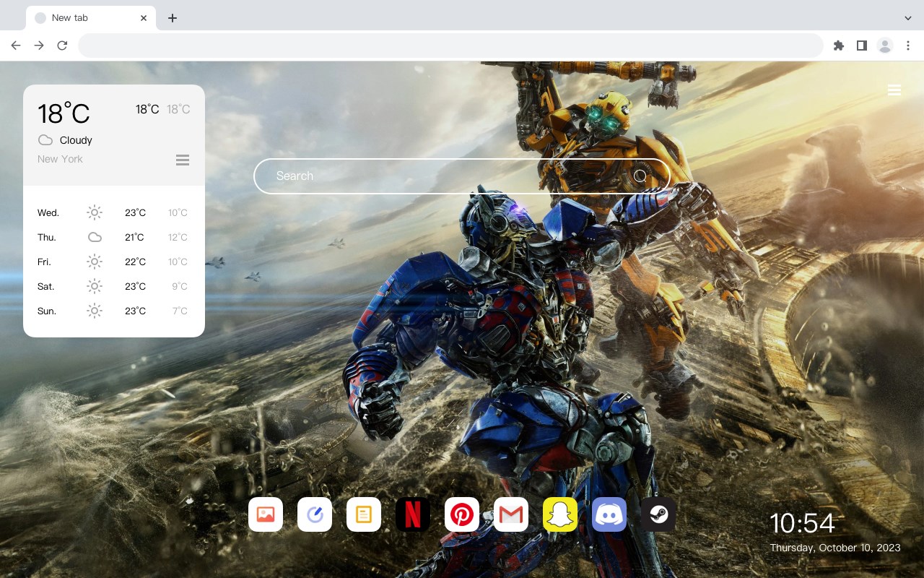Click the sun icon for Fri.

coord(95,262)
